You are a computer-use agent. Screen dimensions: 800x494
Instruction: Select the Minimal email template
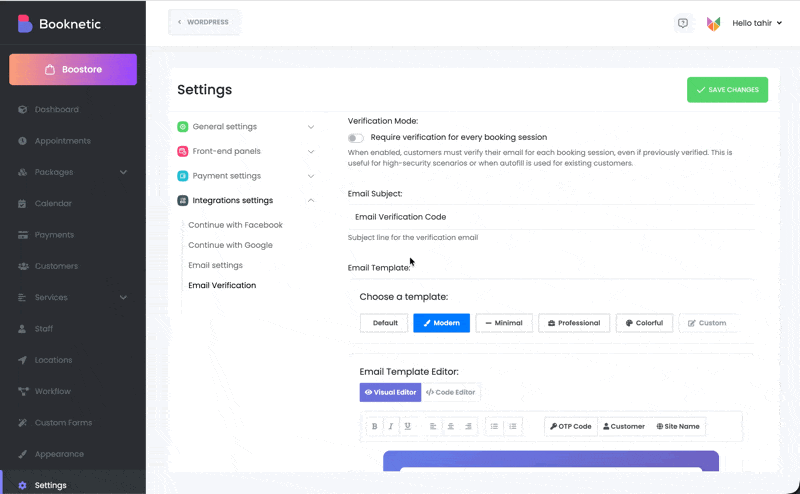tap(503, 323)
